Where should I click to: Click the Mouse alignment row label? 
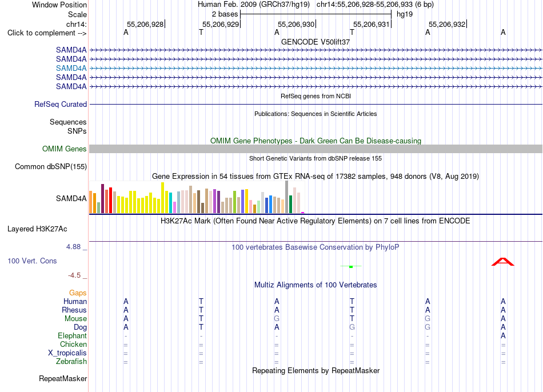pyautogui.click(x=75, y=319)
